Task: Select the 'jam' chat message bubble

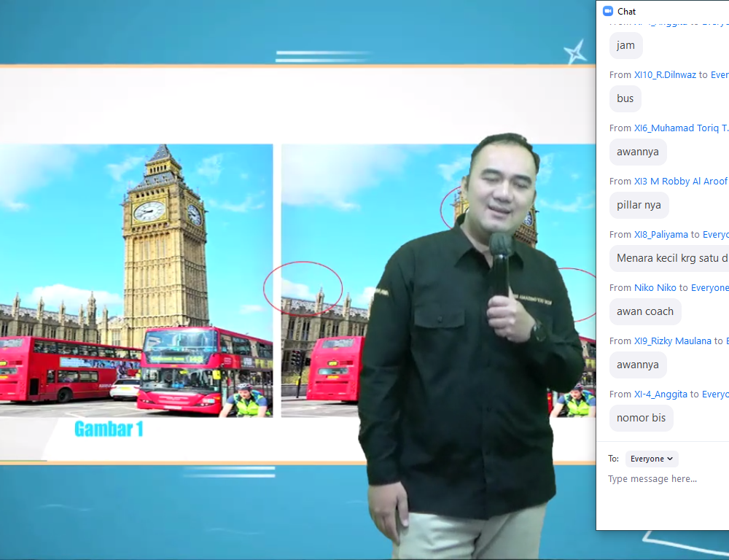Action: (625, 45)
